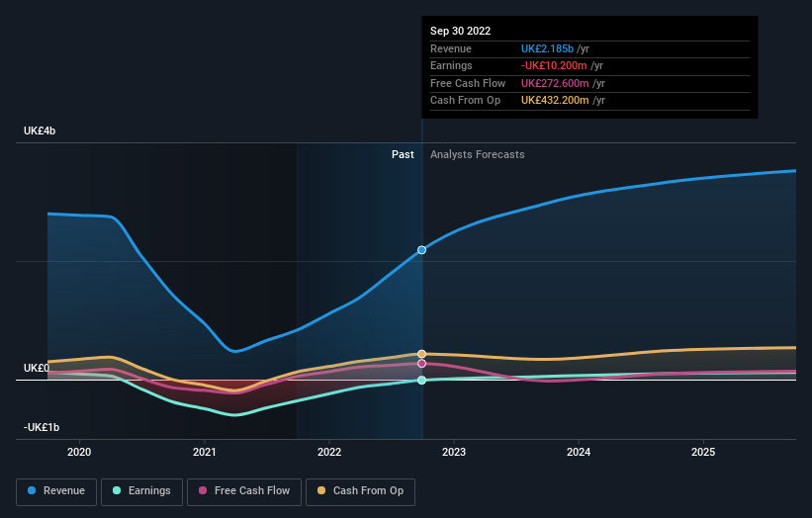Click the Revenue data point on Sep 2022
Viewport: 812px width, 518px height.
[x=422, y=250]
